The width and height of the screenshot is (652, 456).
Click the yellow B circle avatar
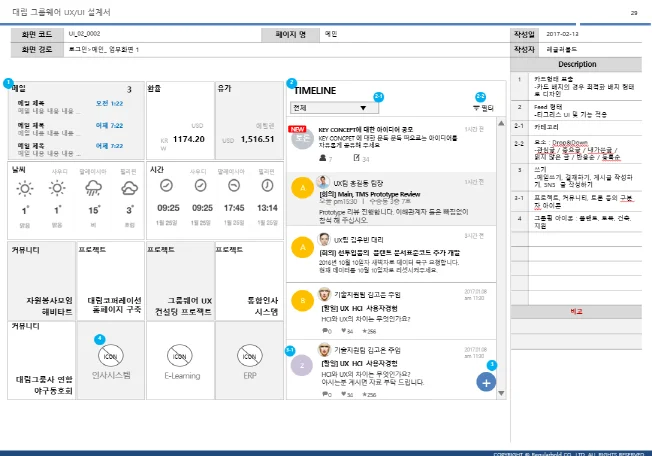(302, 301)
